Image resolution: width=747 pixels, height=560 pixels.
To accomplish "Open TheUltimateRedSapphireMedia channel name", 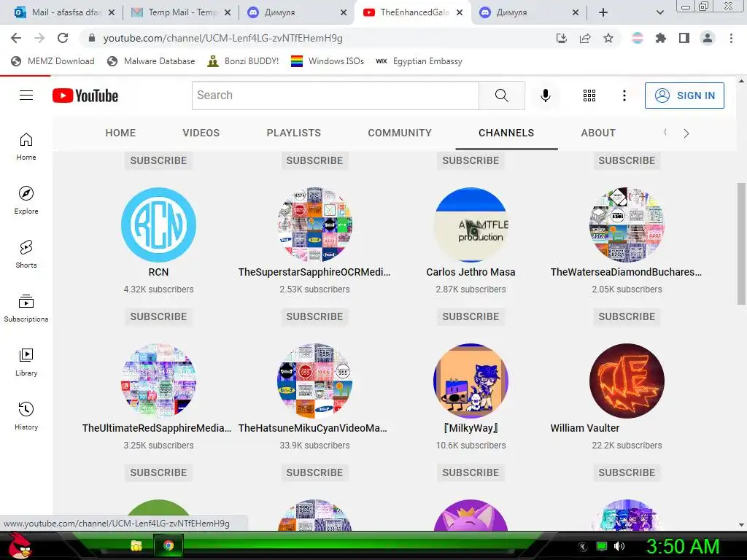I will point(157,428).
